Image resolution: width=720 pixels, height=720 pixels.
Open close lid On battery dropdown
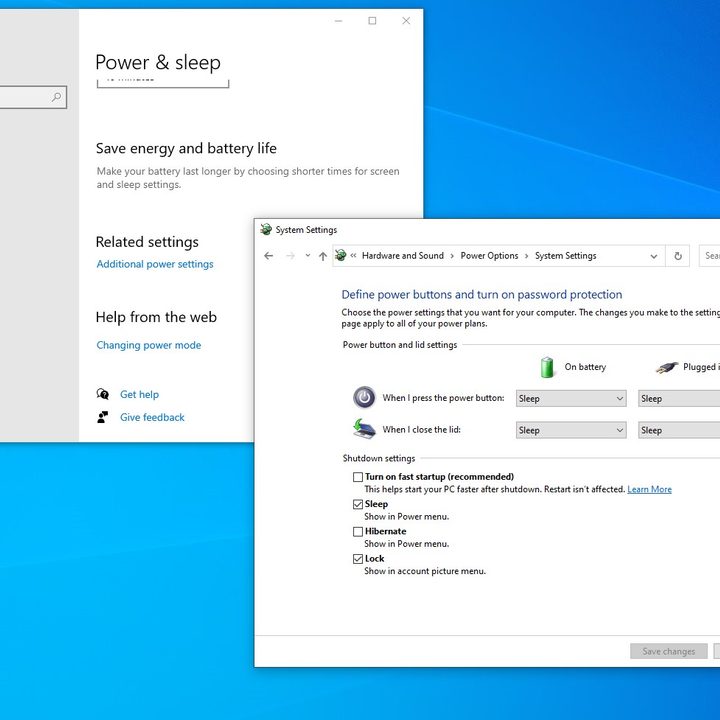tap(571, 430)
